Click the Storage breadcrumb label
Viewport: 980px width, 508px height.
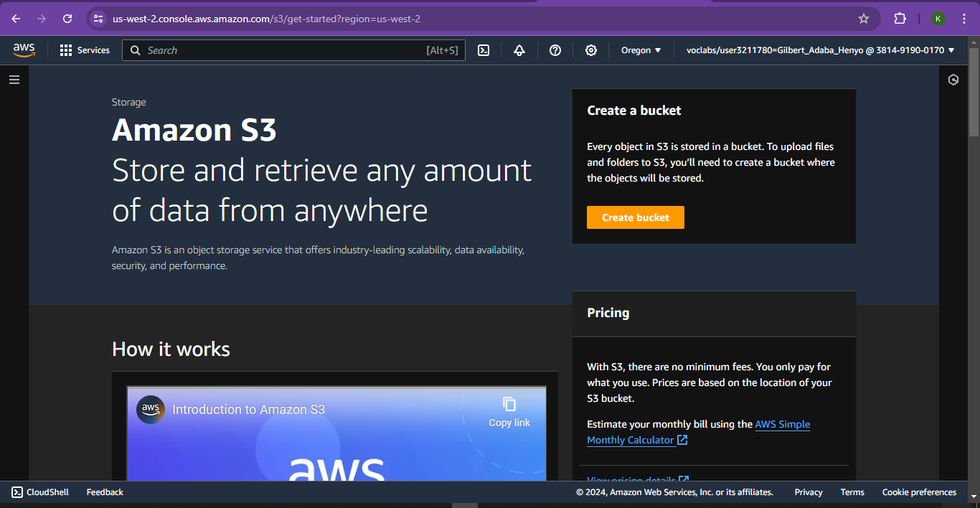click(x=129, y=102)
